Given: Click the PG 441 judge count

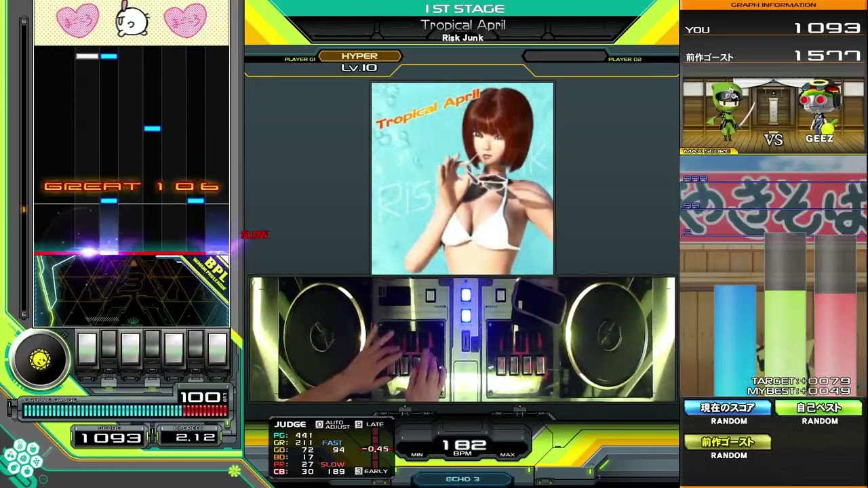Looking at the screenshot, I should (x=294, y=436).
